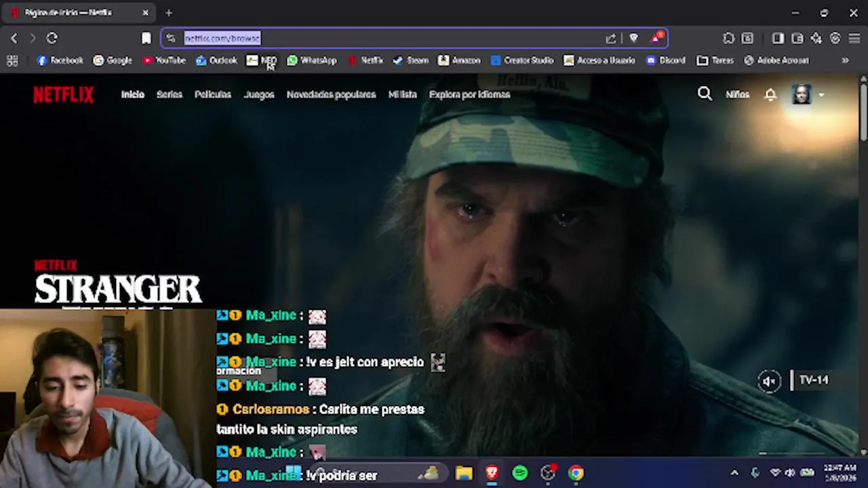Open the volume tray icon
The image size is (868, 488).
point(790,473)
